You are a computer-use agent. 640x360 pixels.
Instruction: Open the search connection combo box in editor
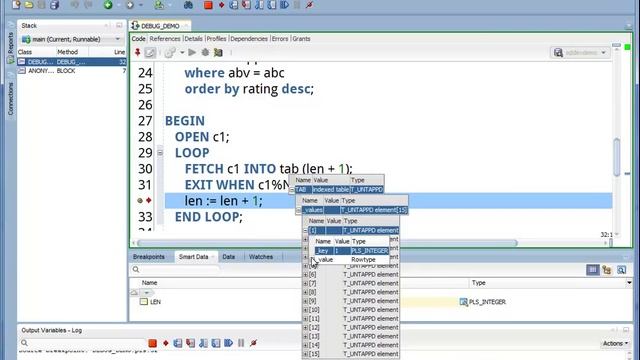click(580, 52)
